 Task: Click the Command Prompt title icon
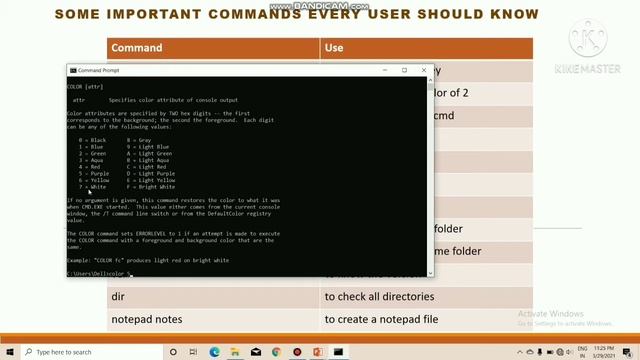(x=73, y=70)
